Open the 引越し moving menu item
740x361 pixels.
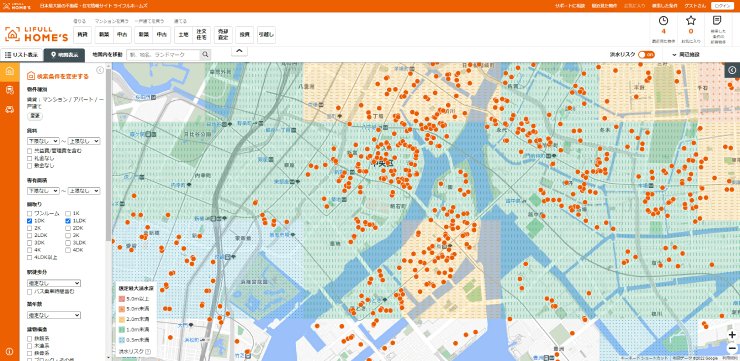(x=266, y=35)
